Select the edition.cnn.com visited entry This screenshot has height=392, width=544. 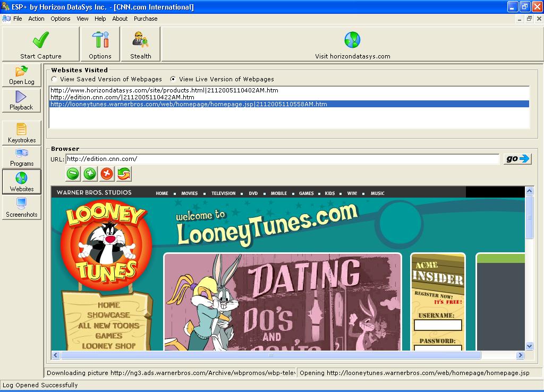[289, 97]
